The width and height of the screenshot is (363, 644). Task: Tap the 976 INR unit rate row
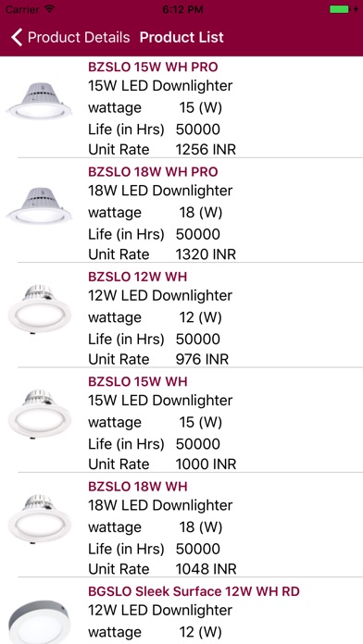pyautogui.click(x=158, y=359)
